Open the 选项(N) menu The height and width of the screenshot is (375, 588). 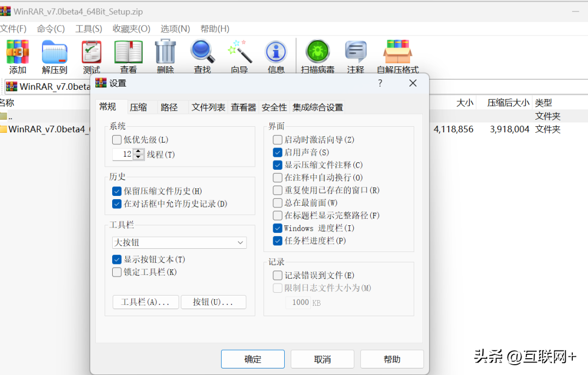pos(175,29)
